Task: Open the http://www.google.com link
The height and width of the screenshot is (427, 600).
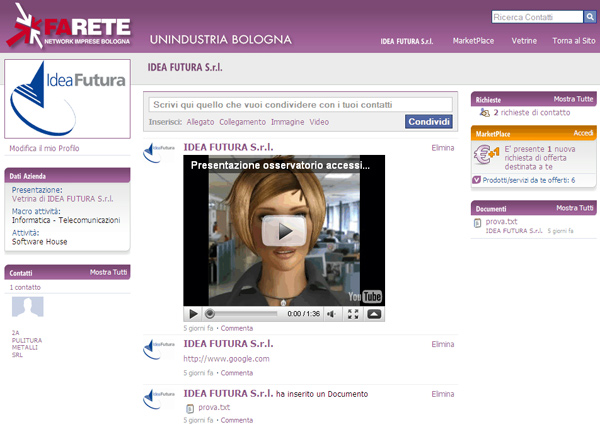Action: [226, 359]
